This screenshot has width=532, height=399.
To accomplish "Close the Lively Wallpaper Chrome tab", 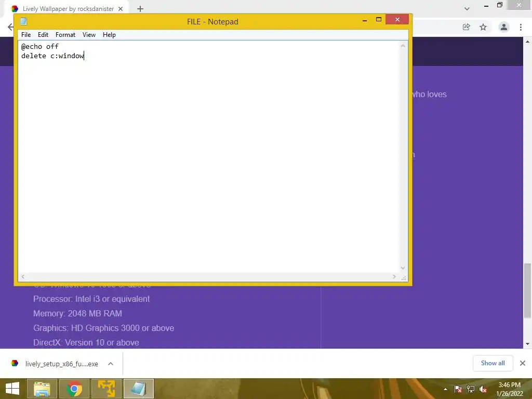I will (121, 9).
